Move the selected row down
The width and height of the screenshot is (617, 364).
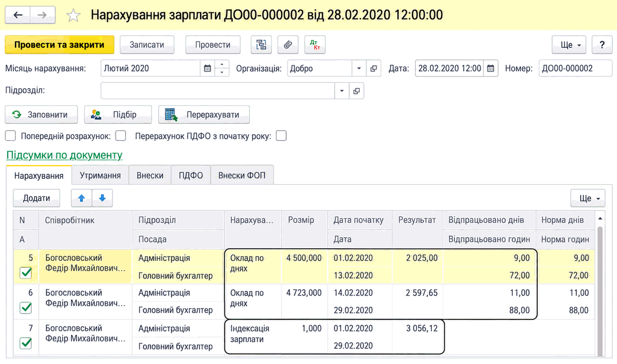[x=102, y=198]
